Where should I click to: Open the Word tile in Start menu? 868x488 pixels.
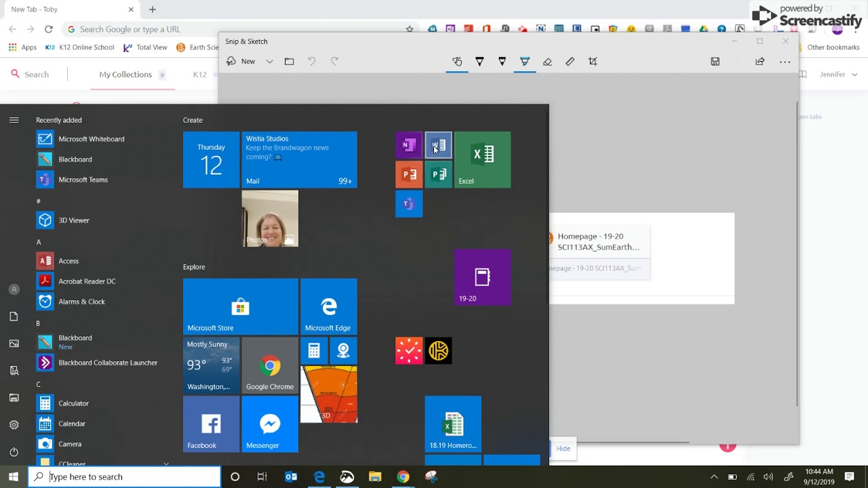(x=438, y=145)
